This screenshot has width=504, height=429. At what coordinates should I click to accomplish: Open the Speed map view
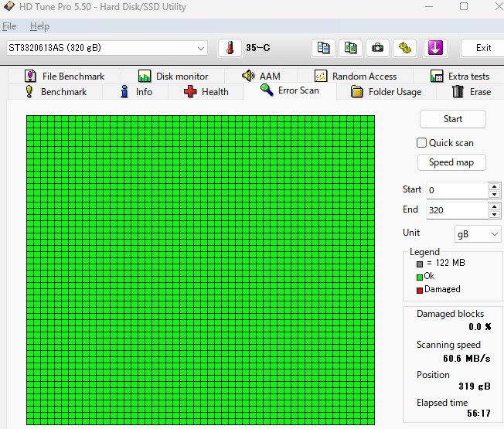[x=451, y=162]
